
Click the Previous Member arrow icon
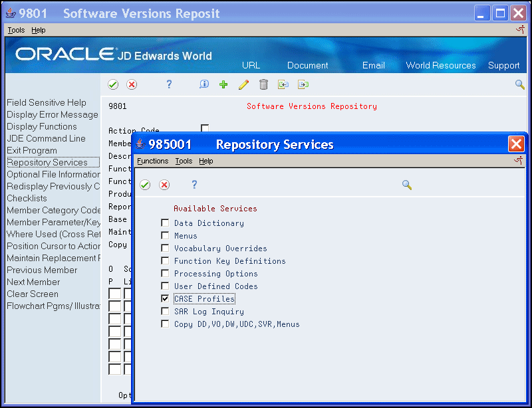[283, 84]
